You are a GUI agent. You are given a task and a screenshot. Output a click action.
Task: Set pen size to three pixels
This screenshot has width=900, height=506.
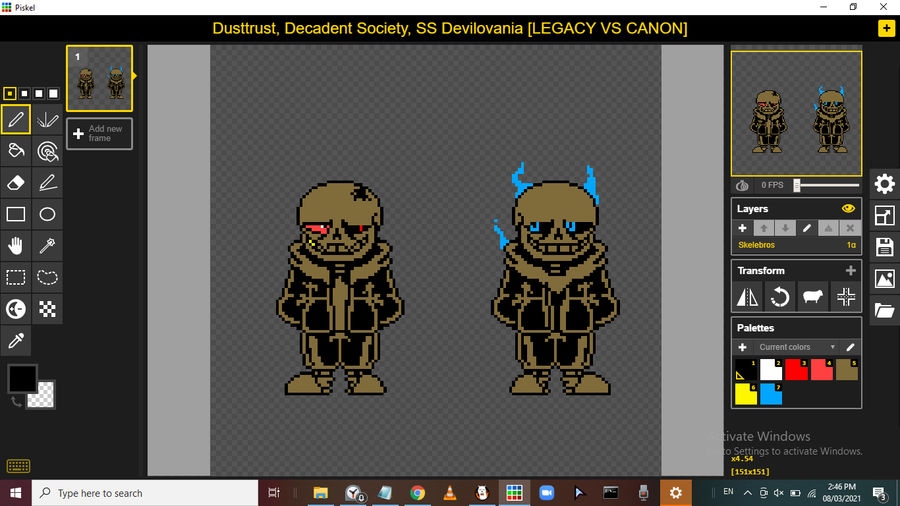coord(38,93)
